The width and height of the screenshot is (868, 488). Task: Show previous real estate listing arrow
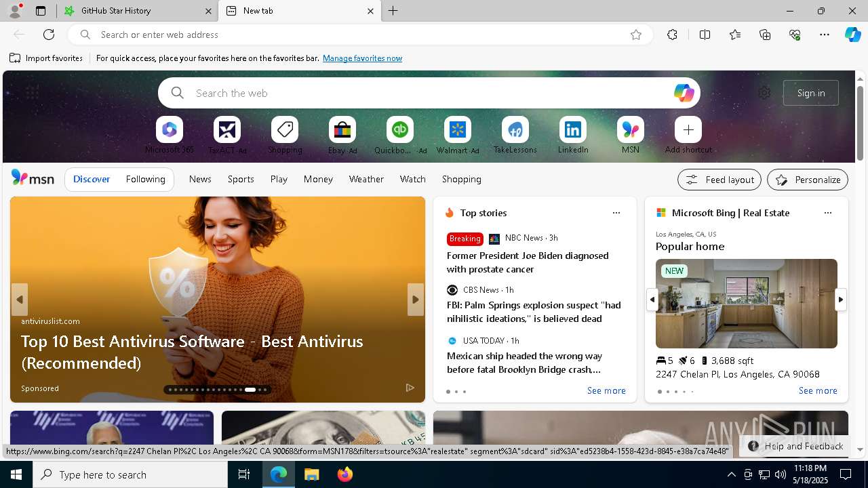[x=652, y=299]
